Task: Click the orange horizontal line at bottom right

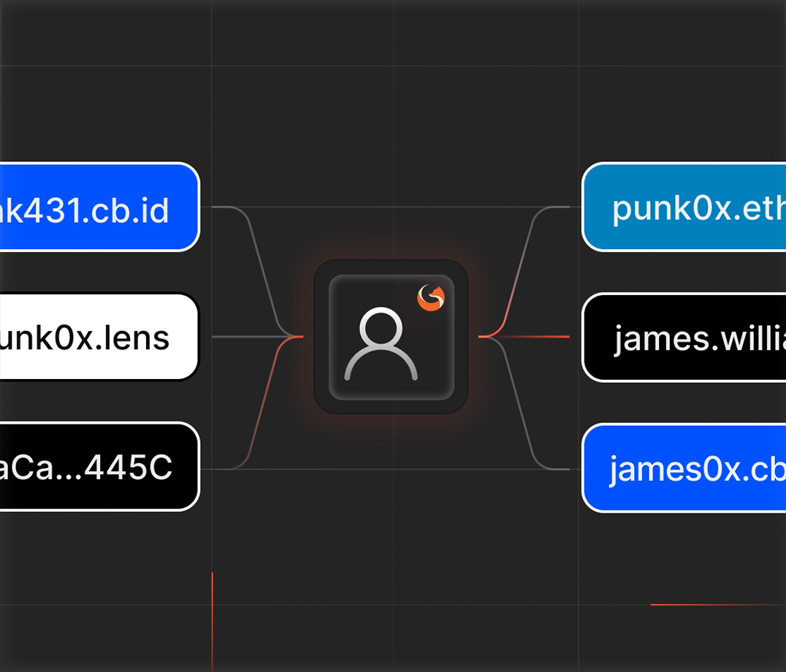Action: pyautogui.click(x=716, y=605)
